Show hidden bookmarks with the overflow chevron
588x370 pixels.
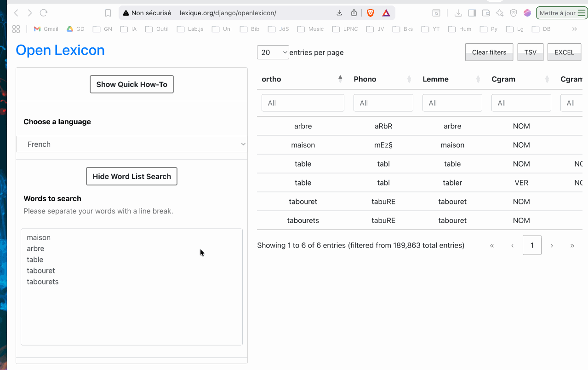click(x=574, y=29)
